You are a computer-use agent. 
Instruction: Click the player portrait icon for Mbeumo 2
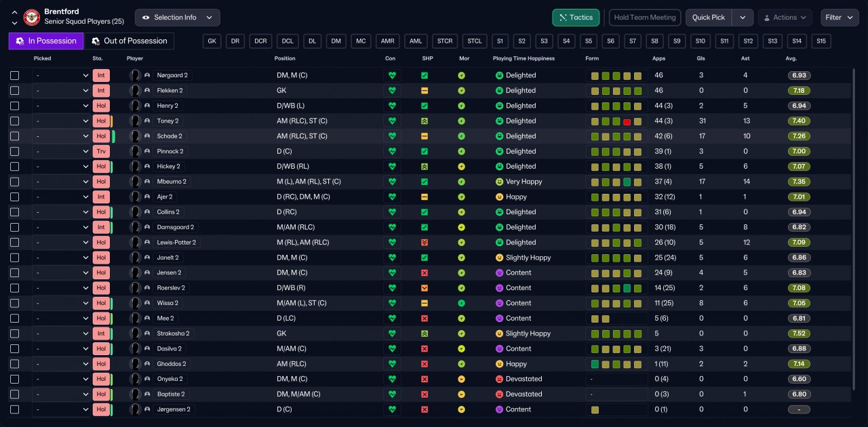(135, 182)
